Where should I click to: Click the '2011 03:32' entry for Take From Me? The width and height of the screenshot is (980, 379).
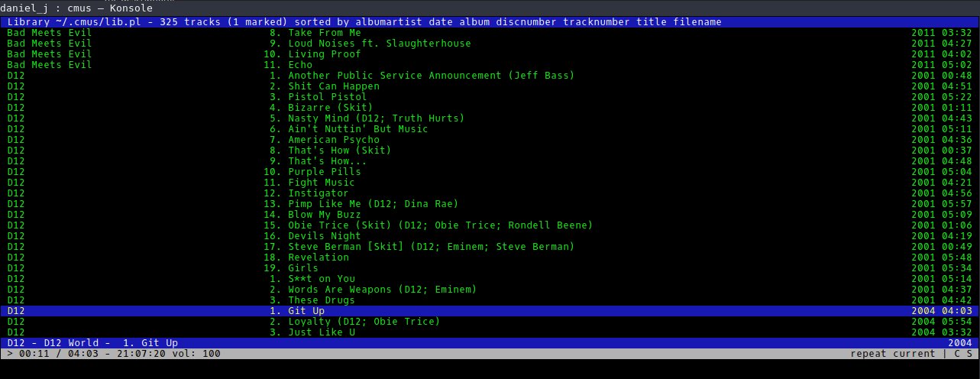[941, 33]
